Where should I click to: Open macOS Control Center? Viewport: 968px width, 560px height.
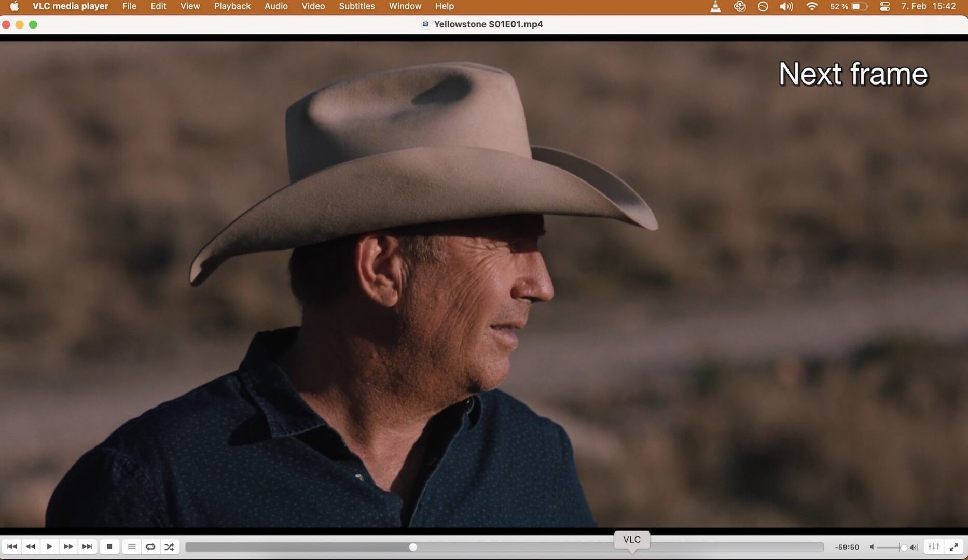pyautogui.click(x=885, y=6)
